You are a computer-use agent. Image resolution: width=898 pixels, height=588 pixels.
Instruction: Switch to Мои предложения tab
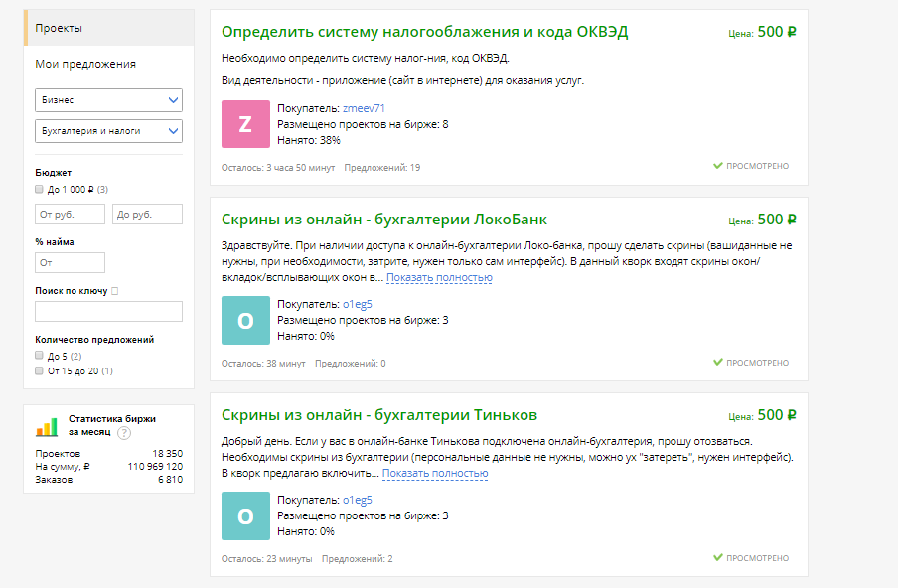coord(85,64)
